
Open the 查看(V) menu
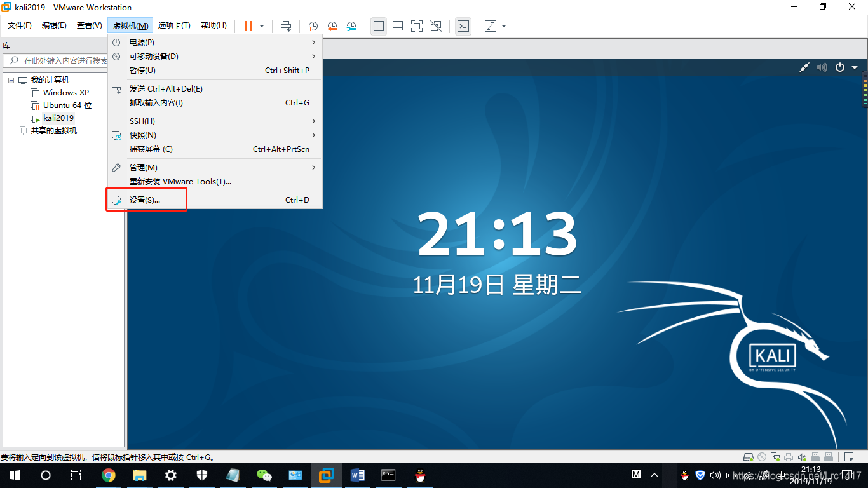pos(89,25)
